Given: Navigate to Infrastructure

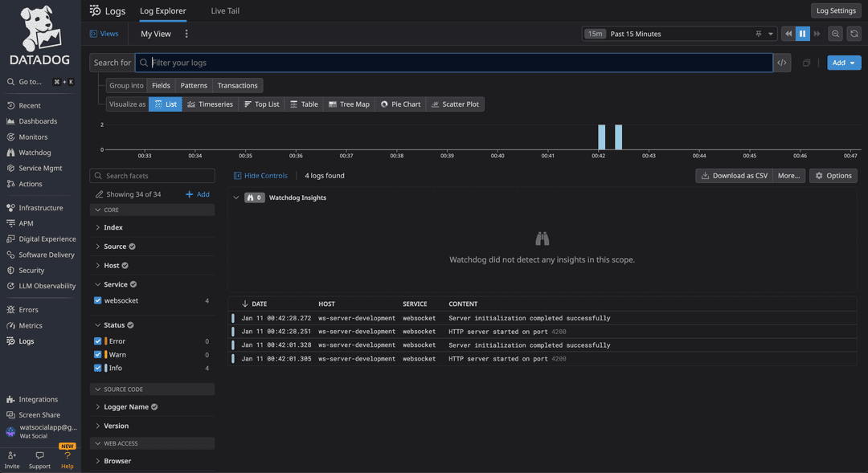Looking at the screenshot, I should click(35, 208).
